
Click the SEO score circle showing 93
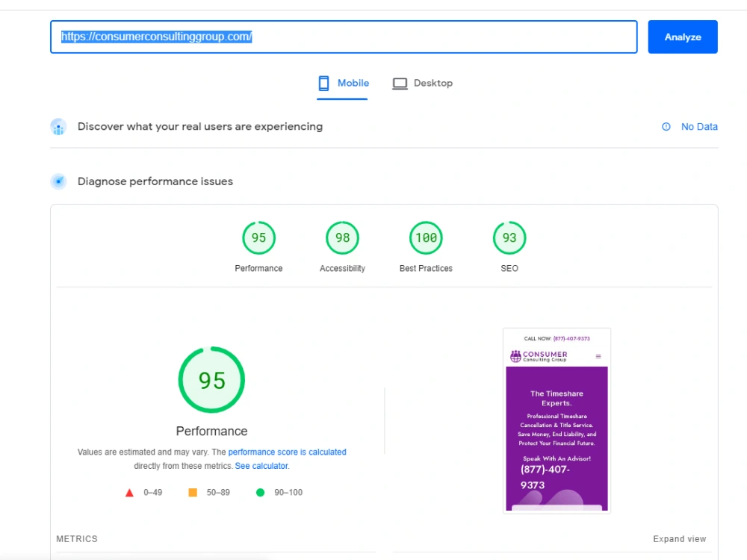509,237
